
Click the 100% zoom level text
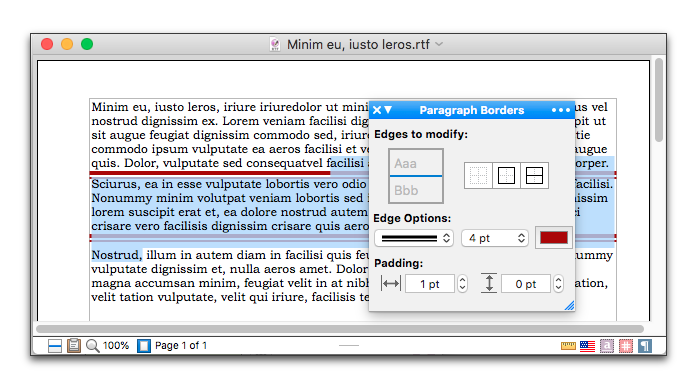[116, 345]
